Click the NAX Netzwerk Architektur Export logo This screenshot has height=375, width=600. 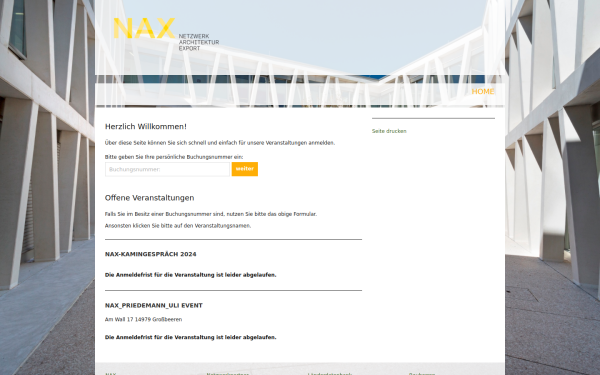166,34
